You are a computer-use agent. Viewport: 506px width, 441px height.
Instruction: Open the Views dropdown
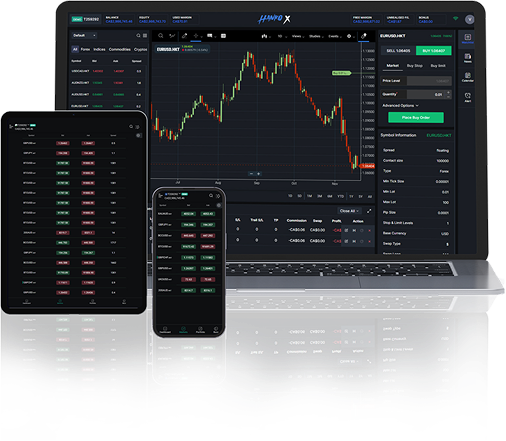coord(298,36)
